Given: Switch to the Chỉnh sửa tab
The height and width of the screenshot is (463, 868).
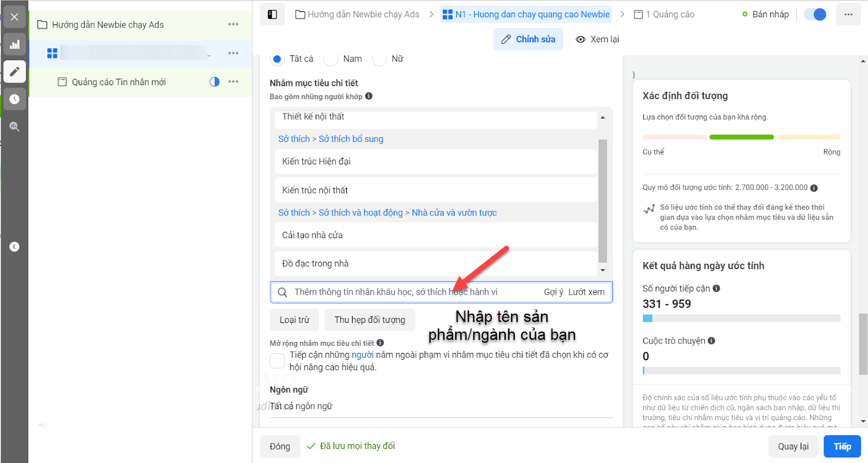Looking at the screenshot, I should pyautogui.click(x=528, y=39).
